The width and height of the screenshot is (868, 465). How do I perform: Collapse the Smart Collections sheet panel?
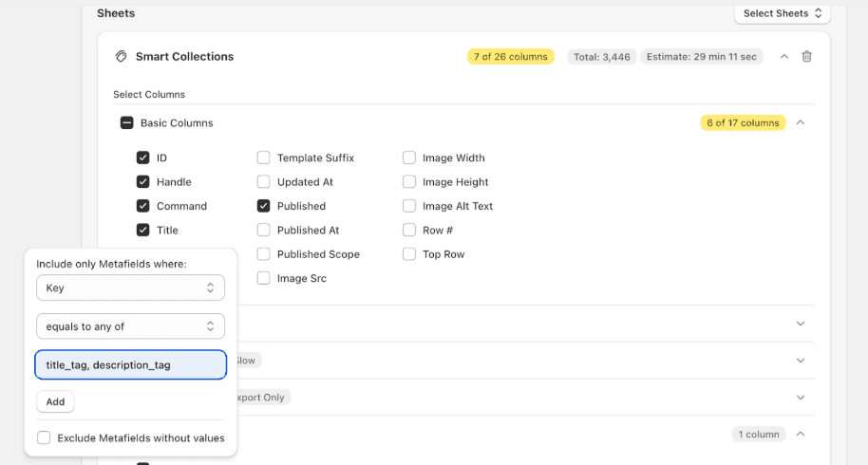(783, 56)
